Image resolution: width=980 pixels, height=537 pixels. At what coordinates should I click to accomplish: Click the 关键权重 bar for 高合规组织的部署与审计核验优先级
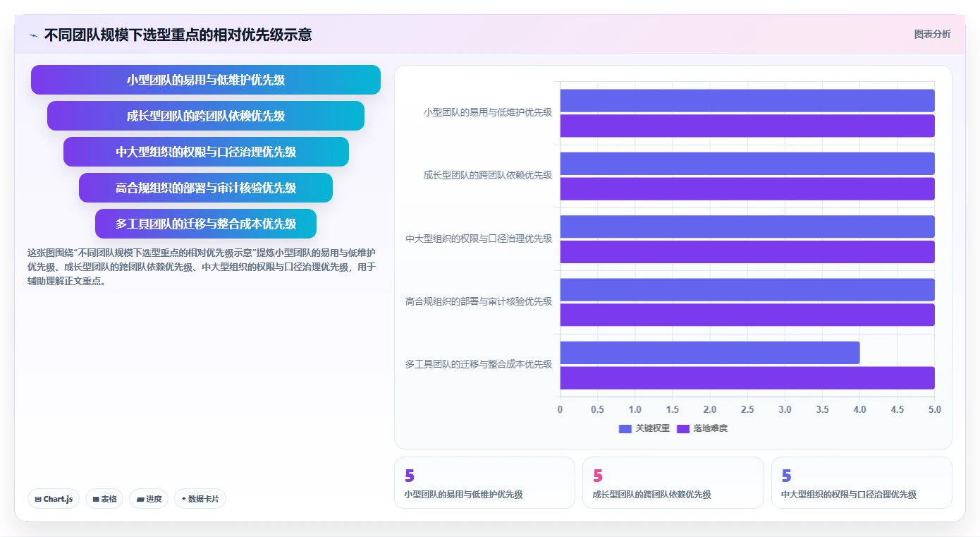point(747,289)
